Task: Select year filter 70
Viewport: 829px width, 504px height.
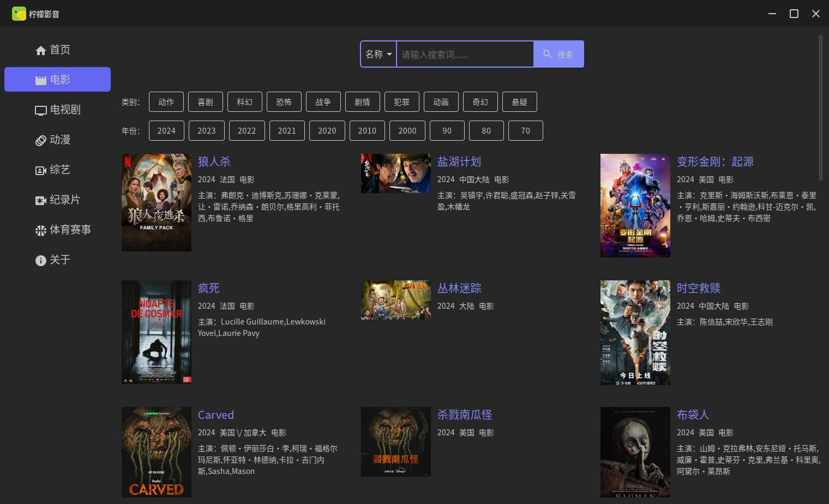Action: [x=526, y=131]
